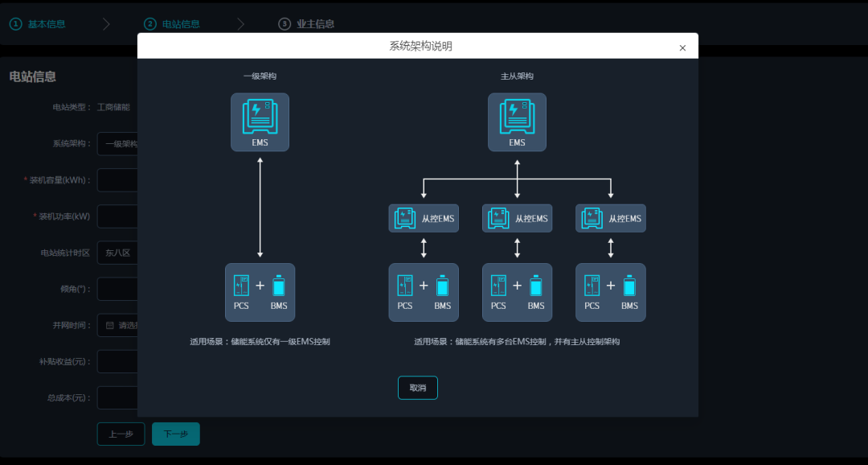Click the PCS icon in rightmost slave block
Screen dimensions: 868x465
592,286
